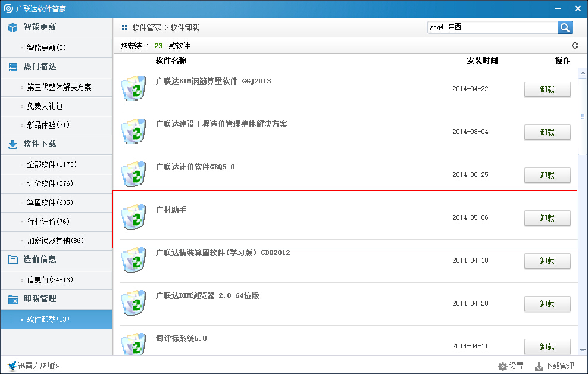Viewport: 588px width, 374px height.
Task: Select 软件卸载(23) in sidebar
Action: (x=57, y=319)
